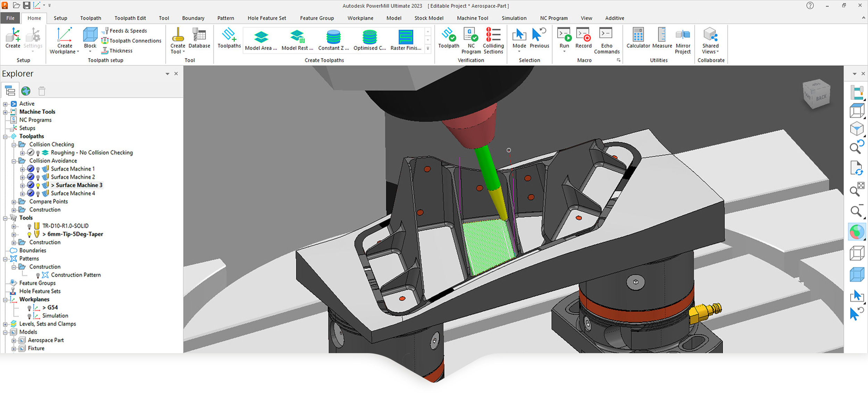Select the Model Area Clearance strategy
Viewport: 868px width, 399px height.
coord(261,40)
